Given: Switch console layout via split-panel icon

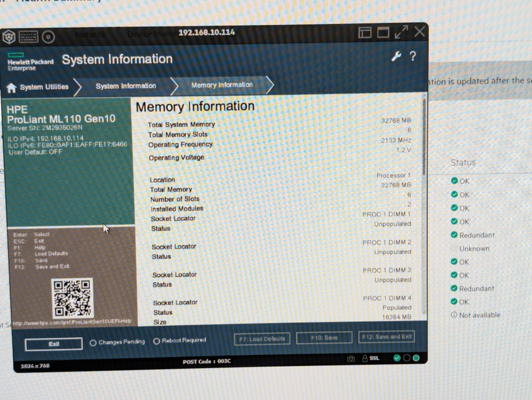Looking at the screenshot, I should (365, 33).
